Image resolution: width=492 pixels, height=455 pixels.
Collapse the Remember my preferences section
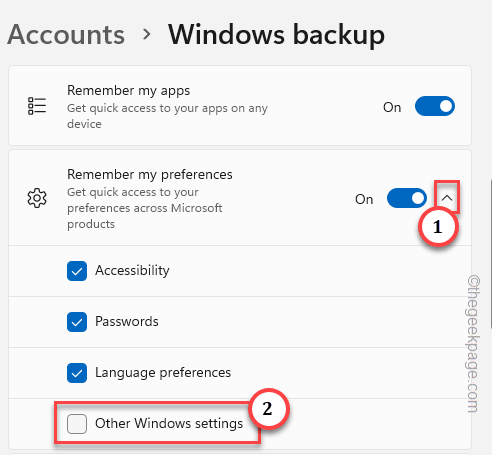tap(447, 198)
